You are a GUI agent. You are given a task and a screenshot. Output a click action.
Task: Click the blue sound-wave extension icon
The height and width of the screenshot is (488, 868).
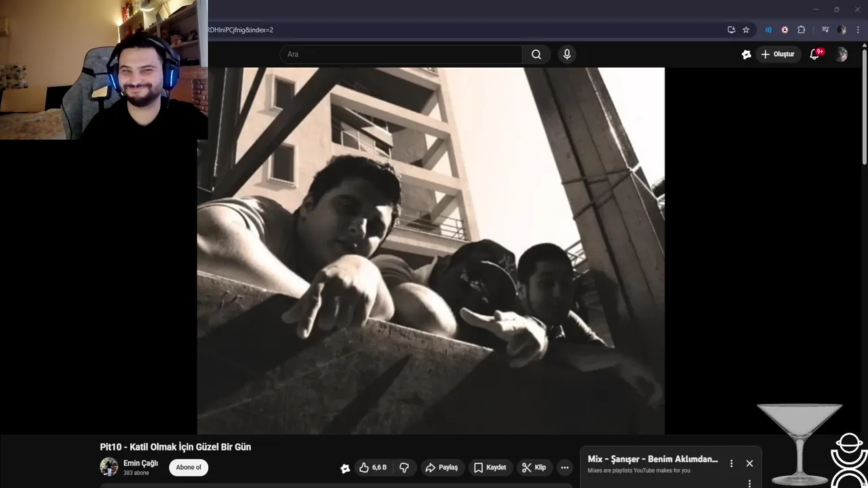(768, 30)
